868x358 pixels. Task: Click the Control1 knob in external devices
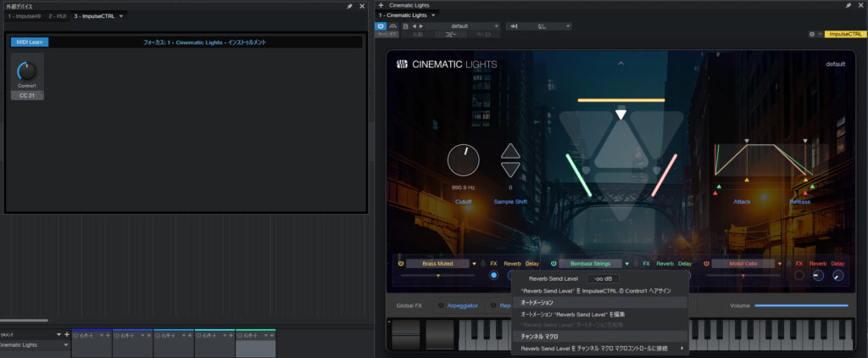coord(27,72)
